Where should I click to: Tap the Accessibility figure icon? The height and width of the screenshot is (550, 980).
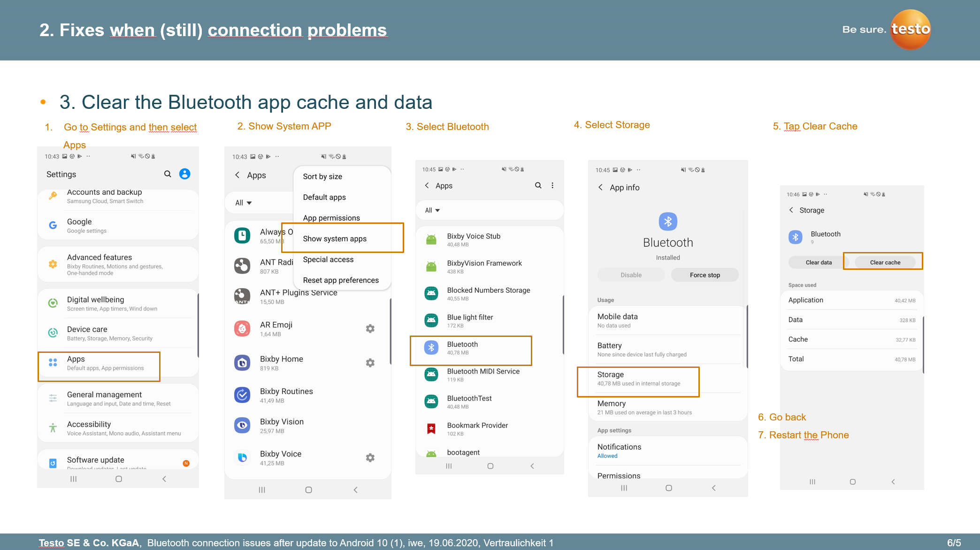(53, 428)
